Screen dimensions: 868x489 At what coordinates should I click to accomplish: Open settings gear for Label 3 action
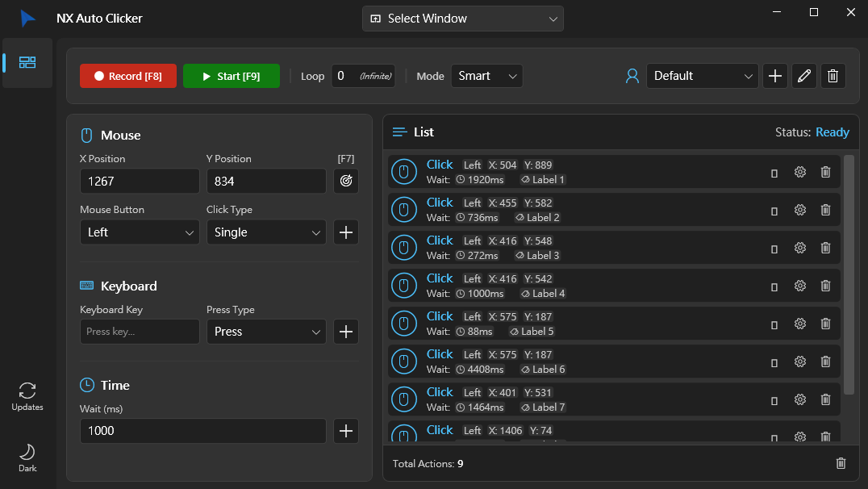coord(800,248)
